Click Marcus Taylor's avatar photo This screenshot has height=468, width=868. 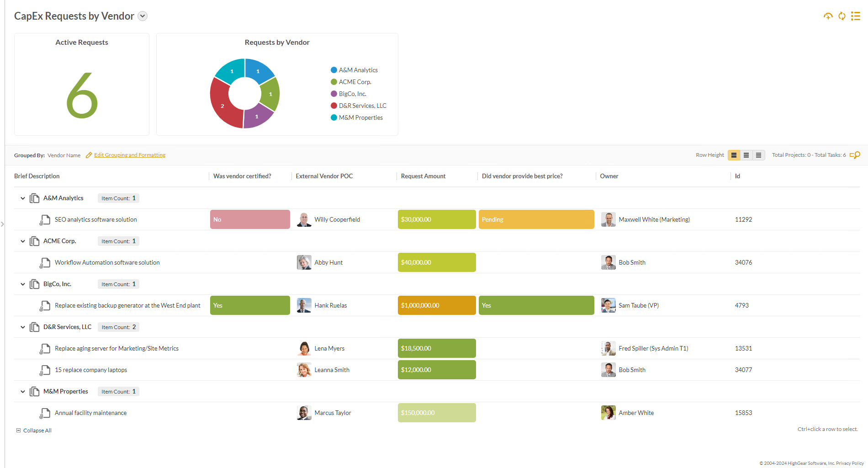point(304,413)
